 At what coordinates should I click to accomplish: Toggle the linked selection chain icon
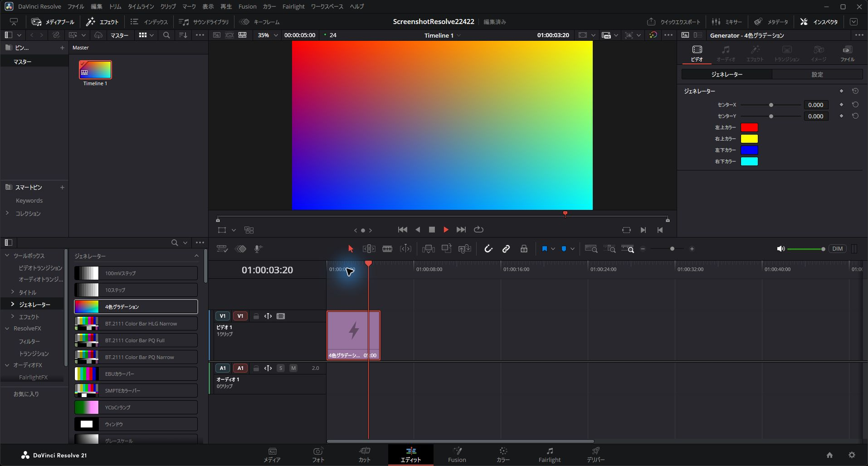point(506,249)
